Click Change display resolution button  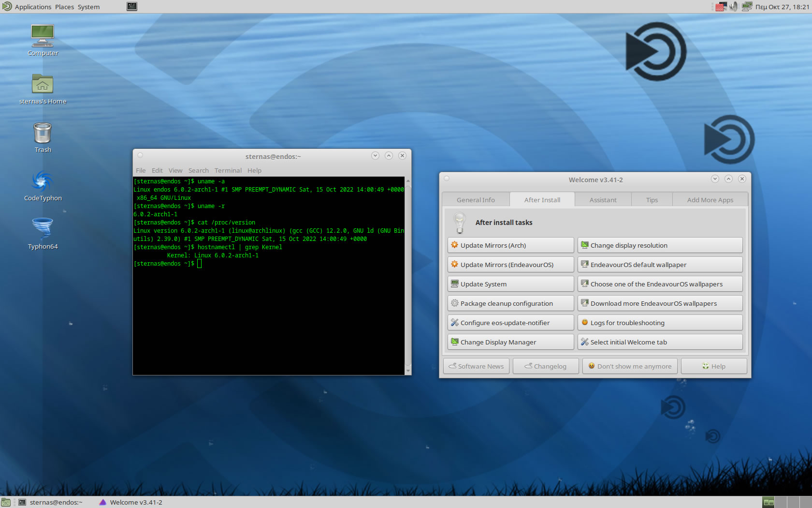[660, 245]
